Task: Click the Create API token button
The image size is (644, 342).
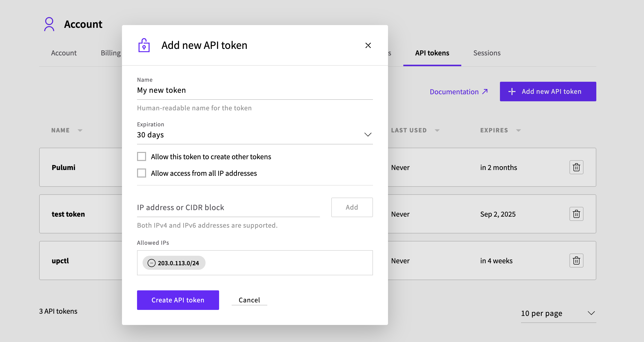Action: tap(178, 300)
